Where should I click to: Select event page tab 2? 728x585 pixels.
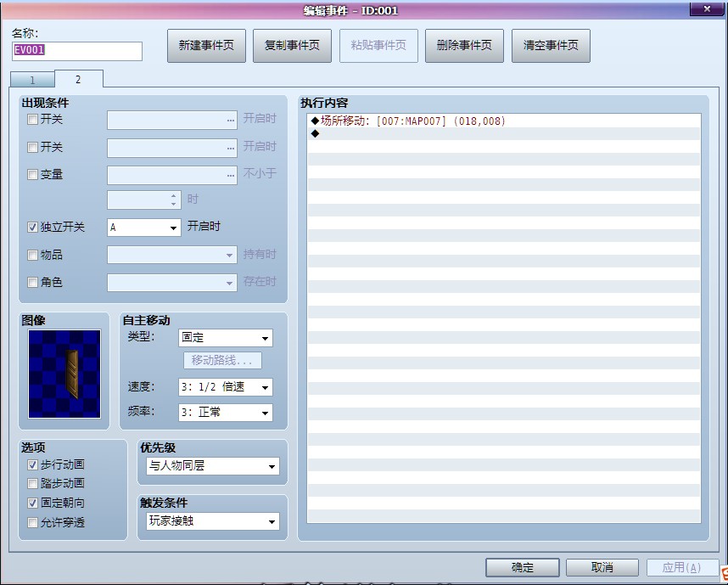click(78, 79)
